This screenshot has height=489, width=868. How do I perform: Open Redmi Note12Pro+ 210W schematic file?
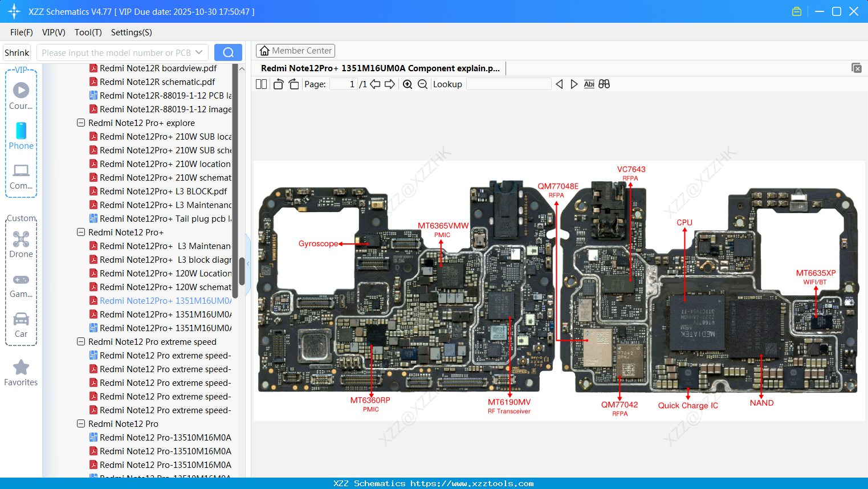pyautogui.click(x=160, y=177)
